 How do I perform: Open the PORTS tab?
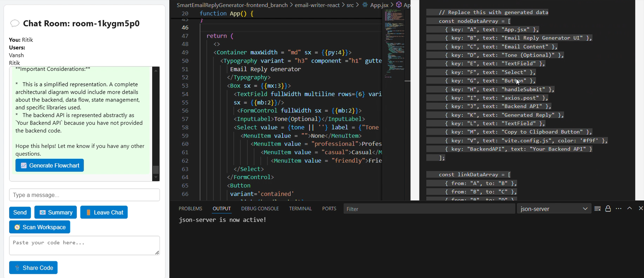[329, 208]
